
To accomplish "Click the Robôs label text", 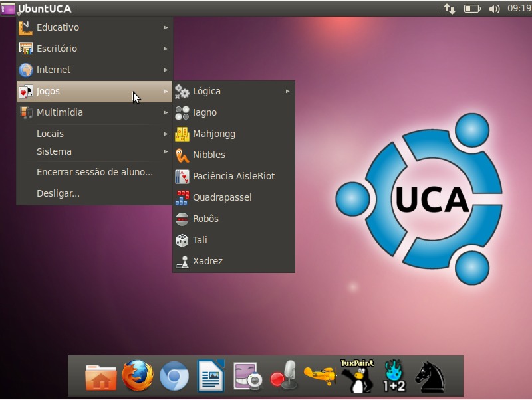I will 205,219.
